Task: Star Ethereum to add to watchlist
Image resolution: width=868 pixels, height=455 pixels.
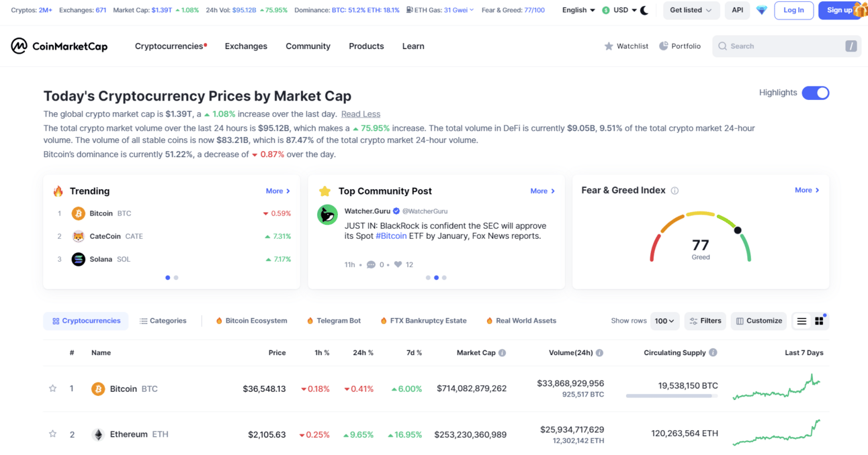Action: point(52,434)
